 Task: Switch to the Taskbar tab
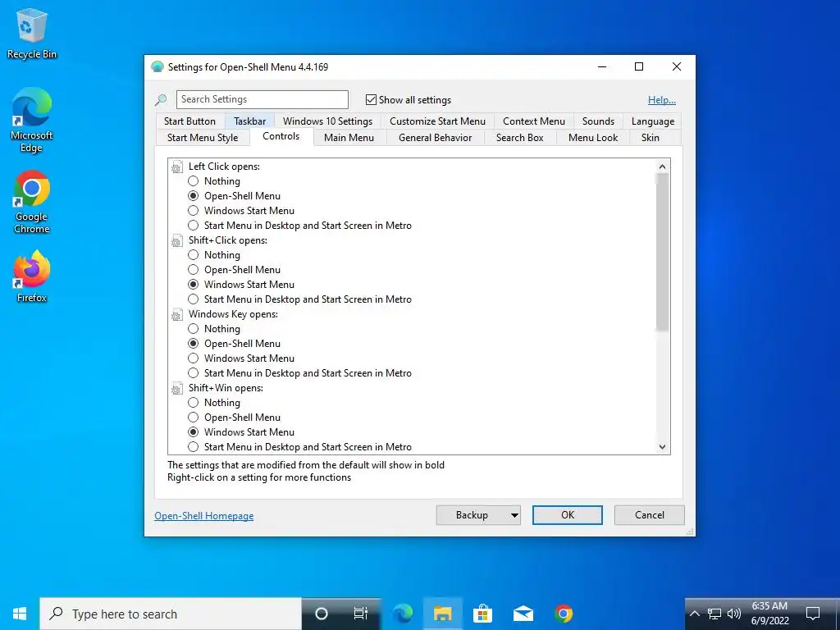click(249, 121)
